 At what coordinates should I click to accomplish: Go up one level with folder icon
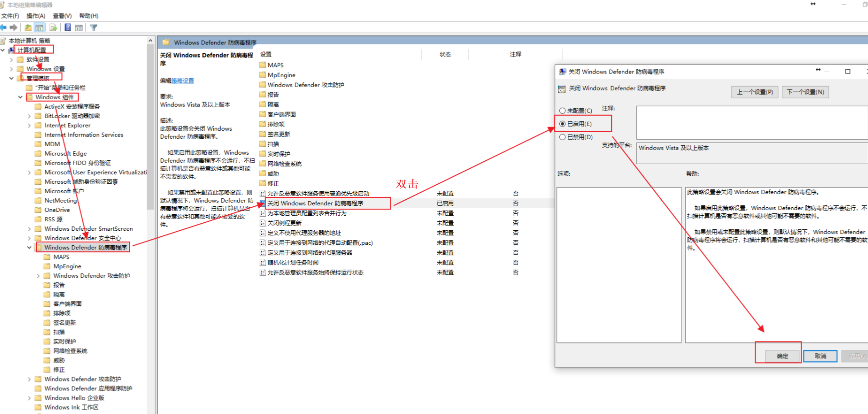(28, 28)
